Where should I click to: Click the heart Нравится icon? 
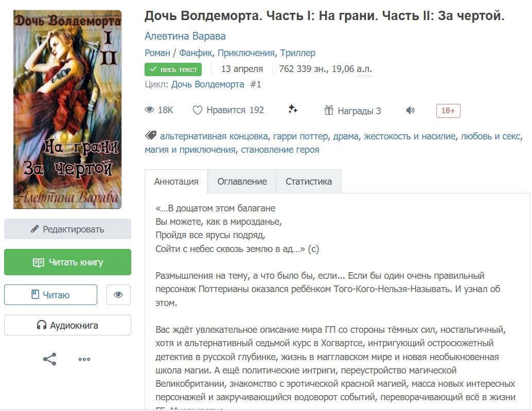(x=198, y=110)
